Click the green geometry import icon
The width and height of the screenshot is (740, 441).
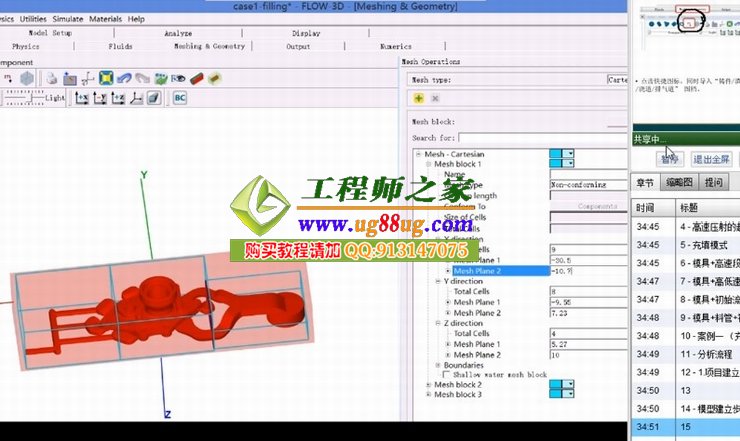160,78
